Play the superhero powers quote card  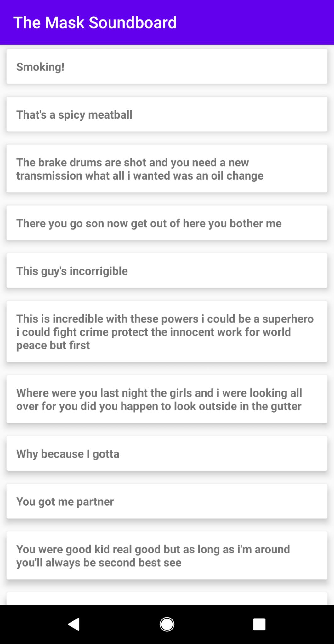pyautogui.click(x=167, y=331)
